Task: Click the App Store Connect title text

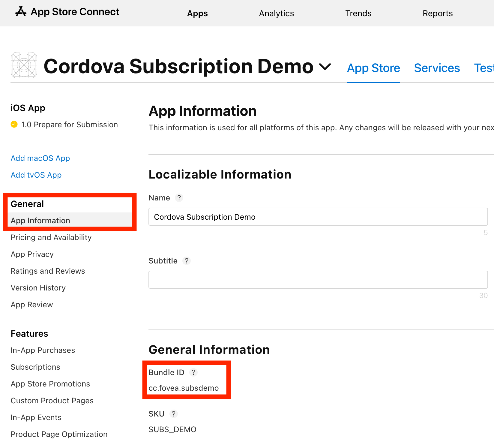Action: (x=75, y=12)
